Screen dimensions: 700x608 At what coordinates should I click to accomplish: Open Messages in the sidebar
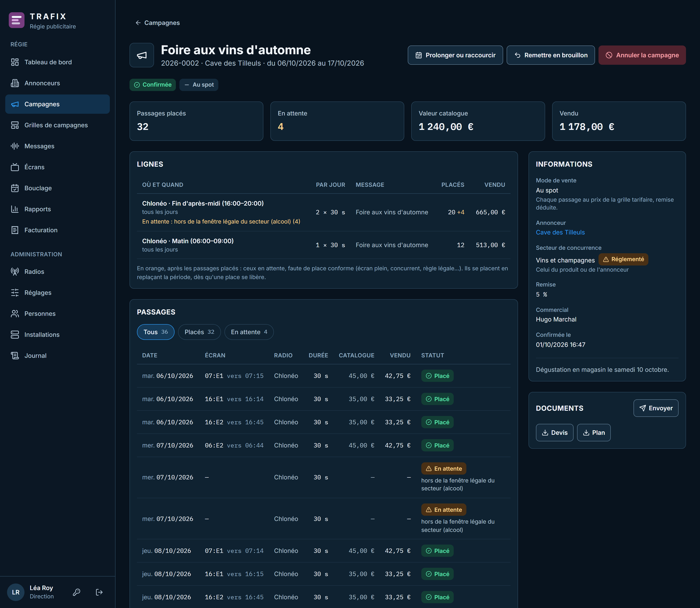[57, 146]
